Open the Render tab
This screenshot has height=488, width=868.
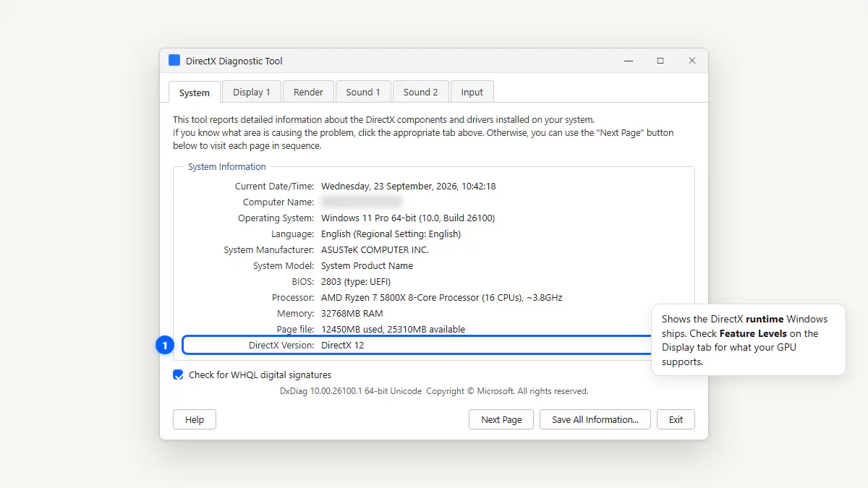[308, 92]
